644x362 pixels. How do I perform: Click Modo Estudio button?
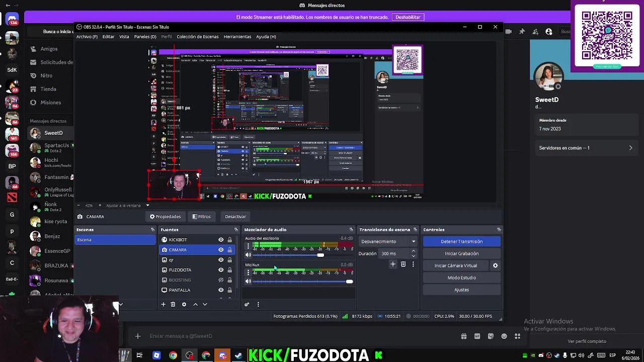coord(461,278)
